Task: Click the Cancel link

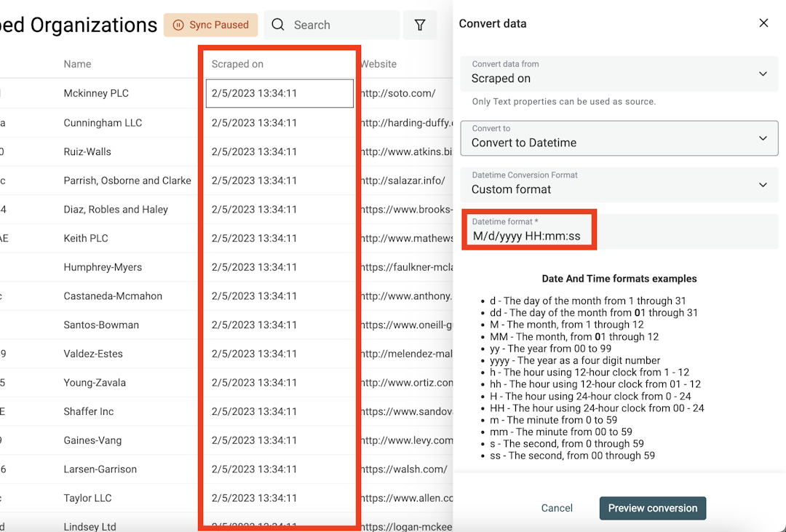Action: (557, 508)
